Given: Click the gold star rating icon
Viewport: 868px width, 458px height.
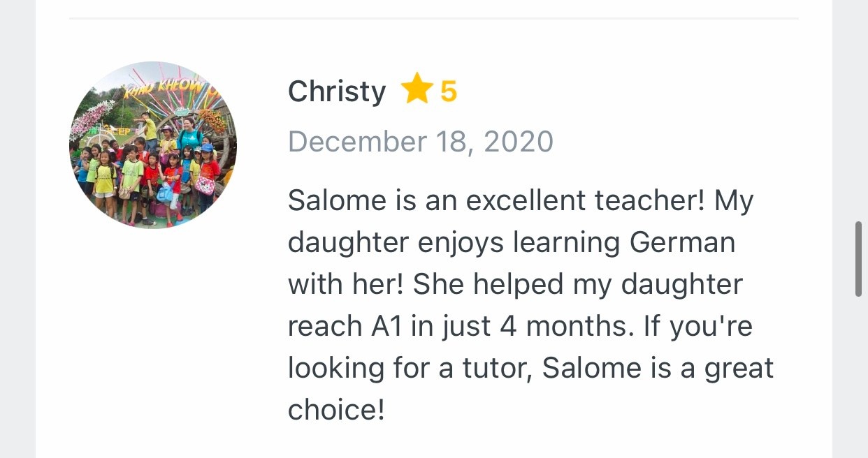Looking at the screenshot, I should (x=417, y=91).
